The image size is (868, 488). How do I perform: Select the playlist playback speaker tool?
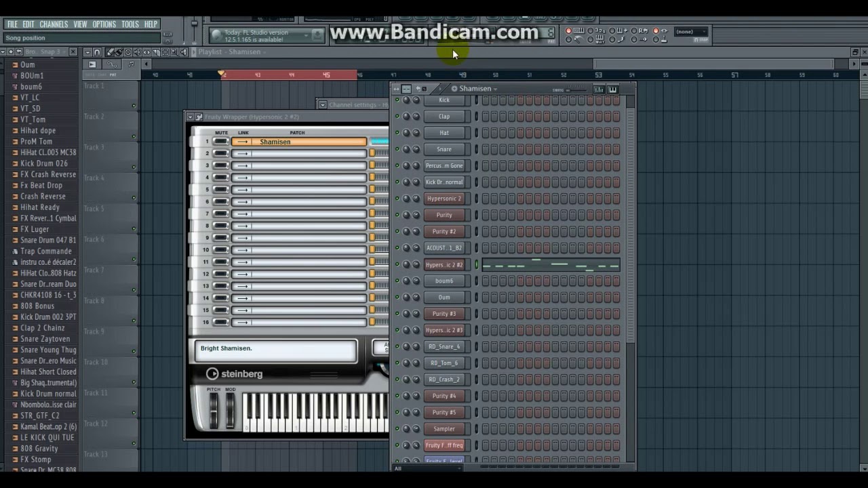coord(184,52)
